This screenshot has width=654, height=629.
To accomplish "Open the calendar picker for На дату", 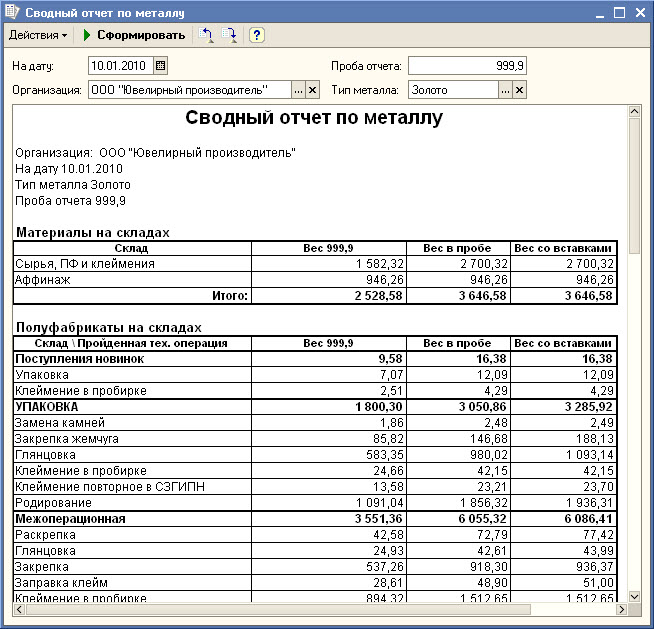I will [160, 66].
